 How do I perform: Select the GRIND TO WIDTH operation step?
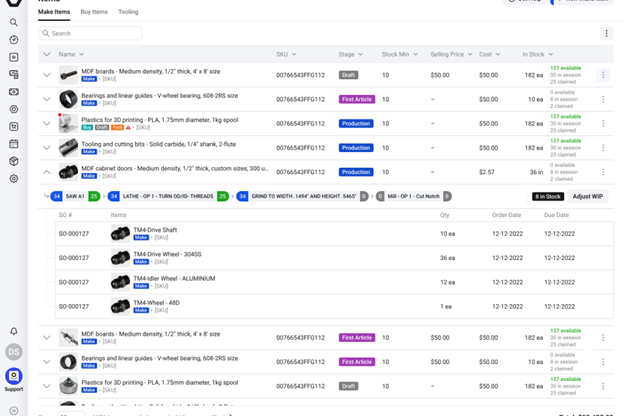point(302,196)
